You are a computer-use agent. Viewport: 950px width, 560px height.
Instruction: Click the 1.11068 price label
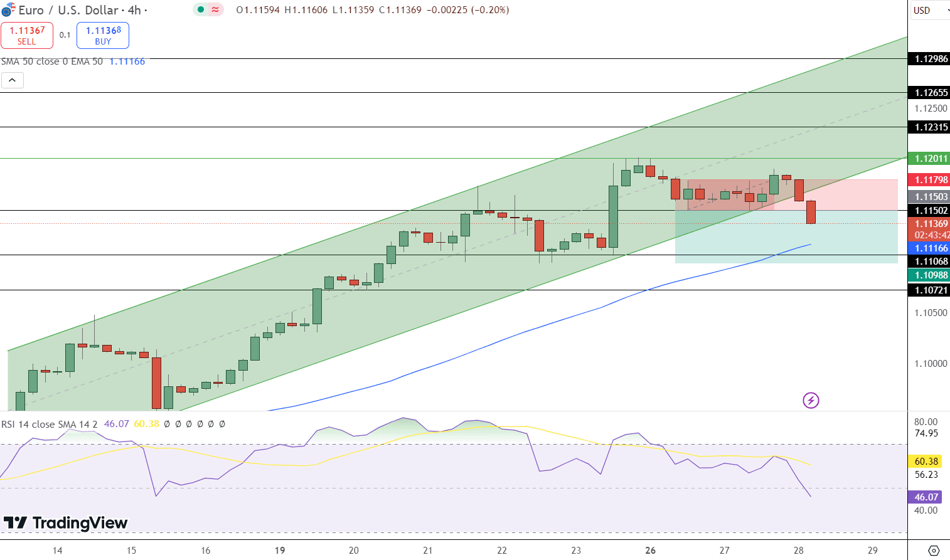pyautogui.click(x=930, y=262)
